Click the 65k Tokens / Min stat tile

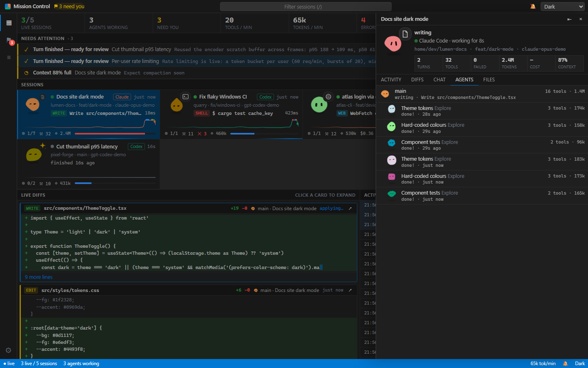pyautogui.click(x=323, y=23)
